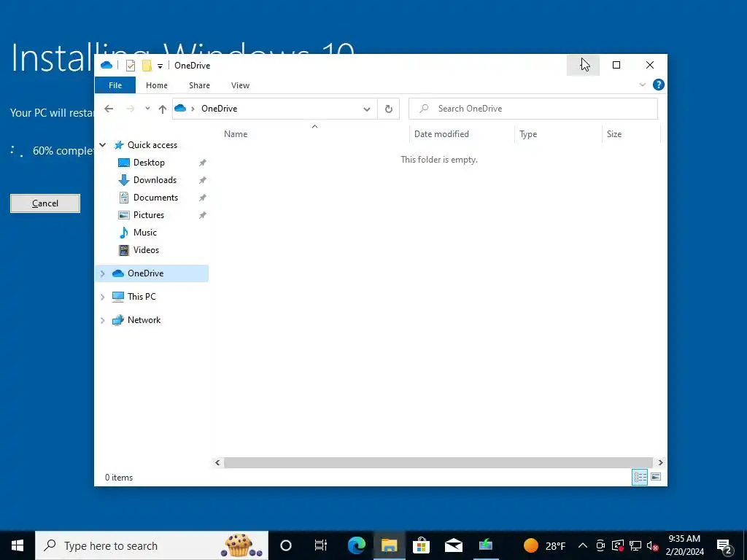
Task: Click the Properties checkmark icon in quick access toolbar
Action: tap(130, 65)
